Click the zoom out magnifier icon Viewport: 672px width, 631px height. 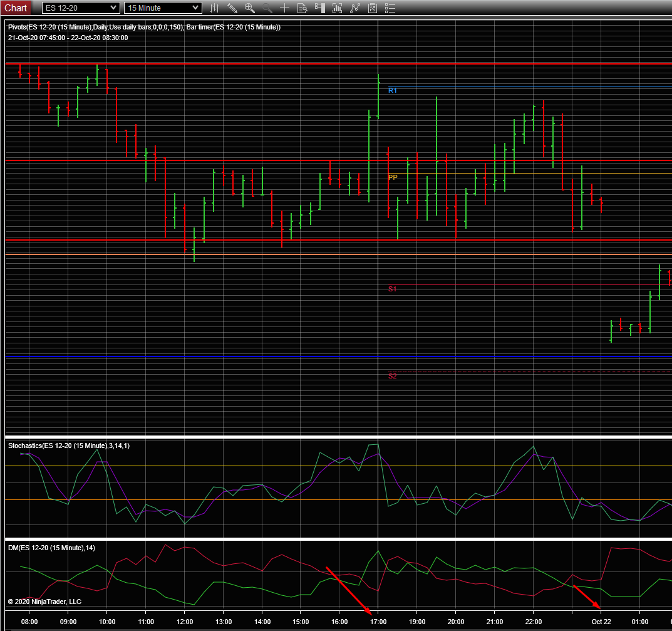click(267, 8)
